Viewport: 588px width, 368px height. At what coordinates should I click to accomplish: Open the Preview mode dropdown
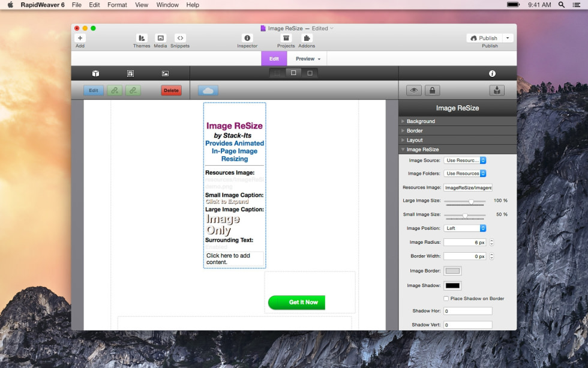pos(308,59)
